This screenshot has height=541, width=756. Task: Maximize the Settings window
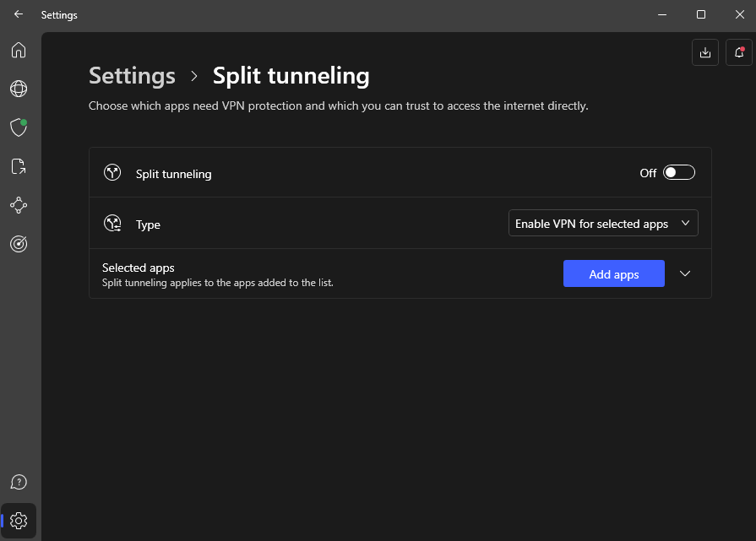coord(700,14)
